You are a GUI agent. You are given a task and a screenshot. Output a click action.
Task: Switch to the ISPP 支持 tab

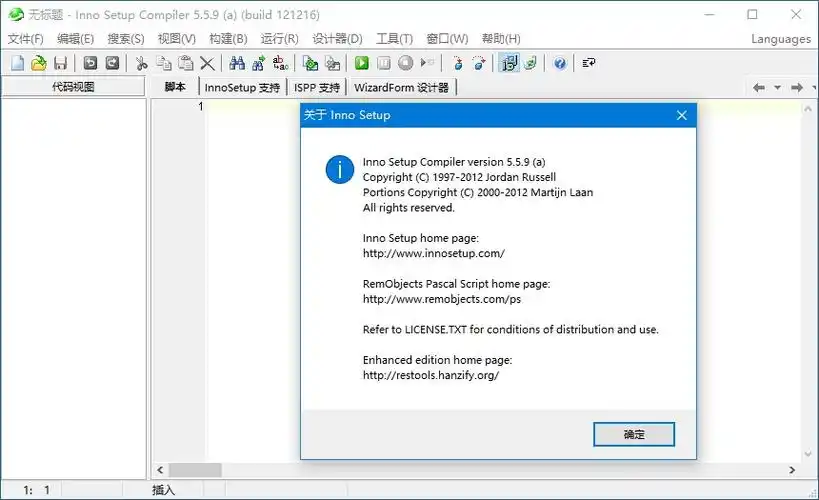click(317, 87)
